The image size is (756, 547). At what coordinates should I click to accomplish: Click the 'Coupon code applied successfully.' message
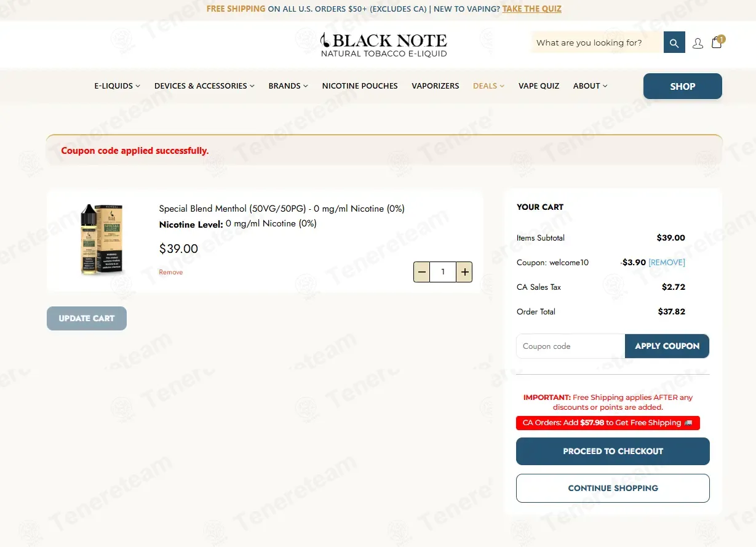pyautogui.click(x=135, y=151)
